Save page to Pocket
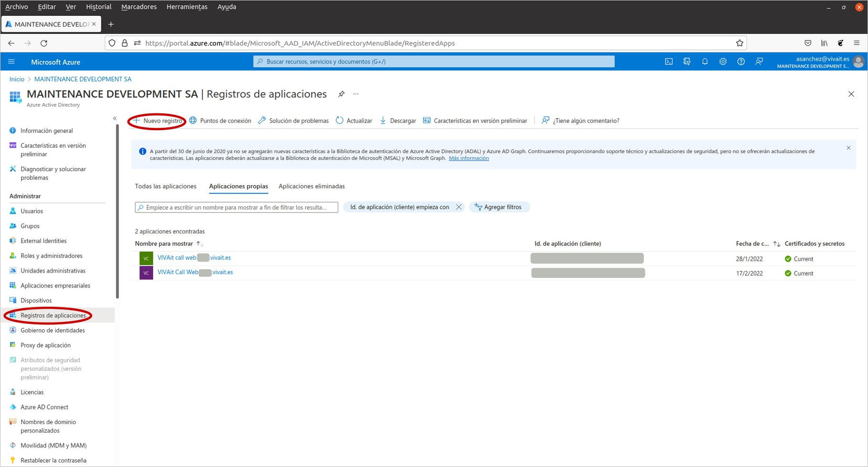This screenshot has height=467, width=868. click(808, 43)
